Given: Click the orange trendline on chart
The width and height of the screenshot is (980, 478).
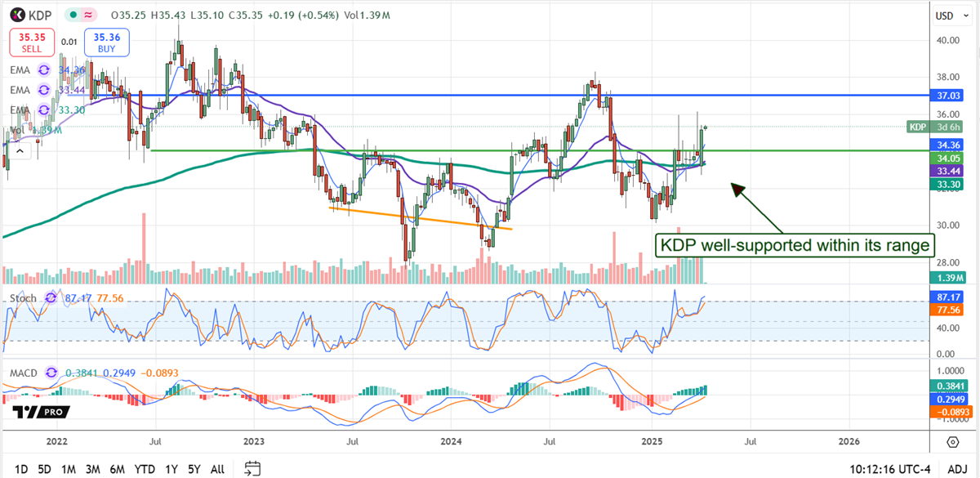Looking at the screenshot, I should 421,218.
